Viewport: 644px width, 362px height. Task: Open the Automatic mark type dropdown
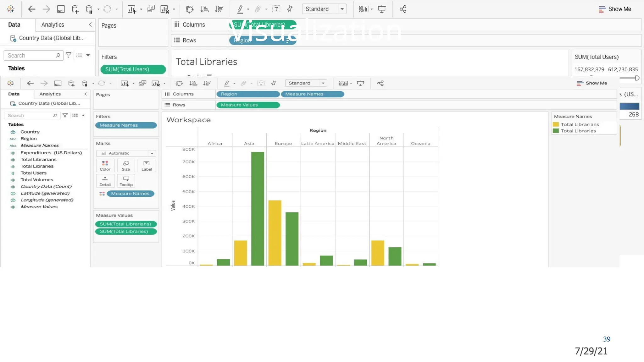pyautogui.click(x=126, y=153)
